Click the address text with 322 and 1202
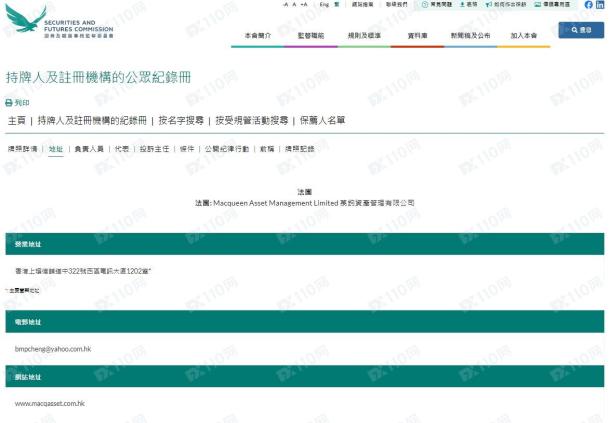 [x=83, y=271]
